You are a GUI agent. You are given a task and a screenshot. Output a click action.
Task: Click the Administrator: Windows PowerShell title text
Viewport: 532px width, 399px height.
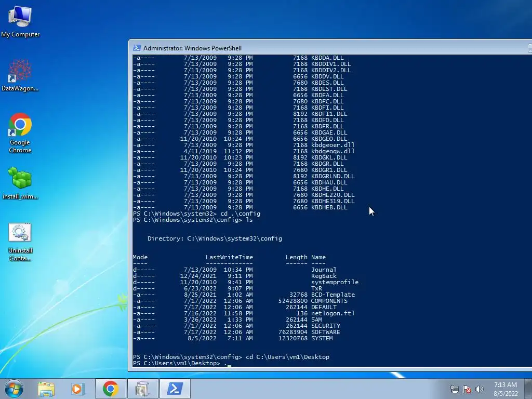pos(192,48)
